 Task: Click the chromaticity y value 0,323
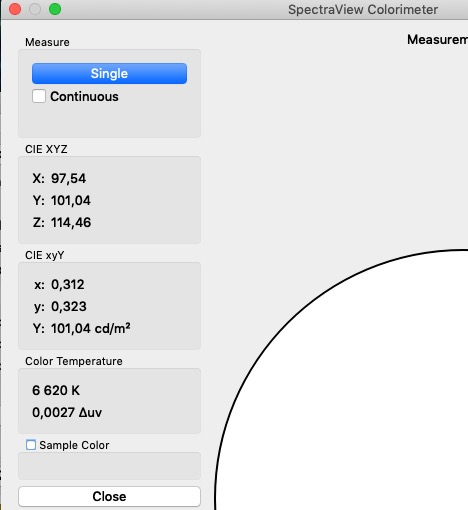point(69,307)
